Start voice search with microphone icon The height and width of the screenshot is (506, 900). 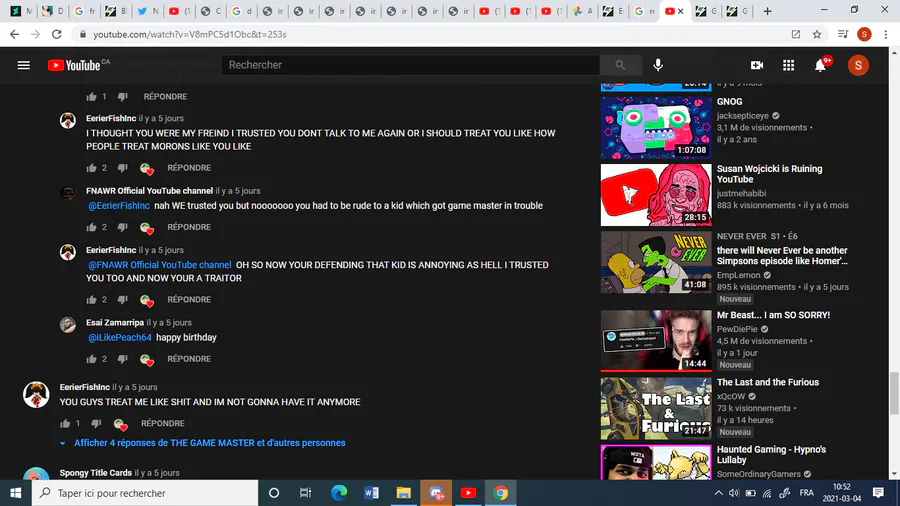(x=658, y=65)
